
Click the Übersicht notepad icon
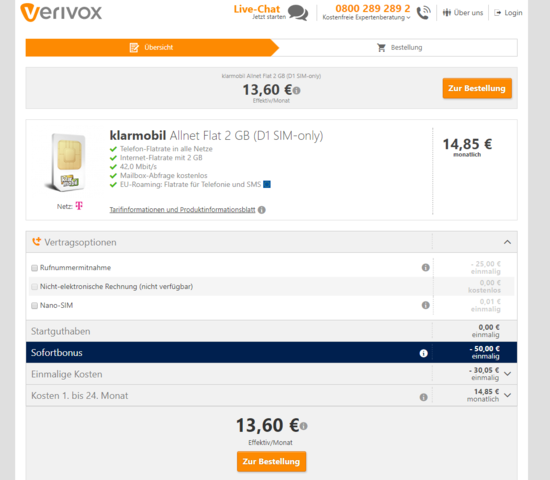[x=134, y=47]
